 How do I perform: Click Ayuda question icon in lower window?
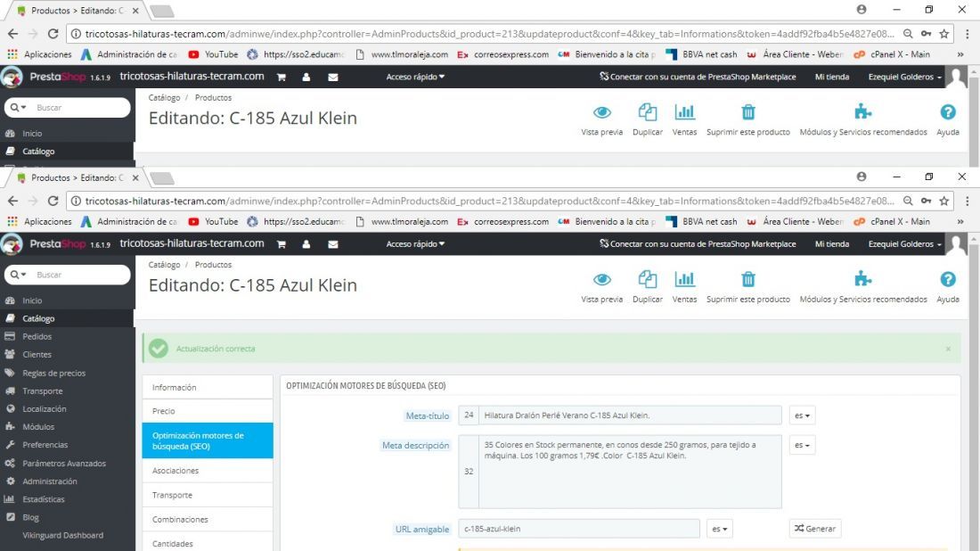click(948, 279)
